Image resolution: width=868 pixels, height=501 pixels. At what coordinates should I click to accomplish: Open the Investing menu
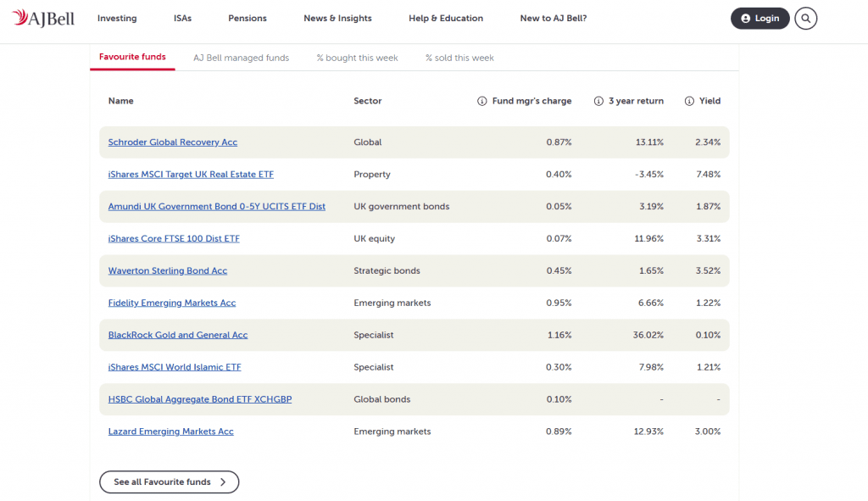click(x=117, y=19)
